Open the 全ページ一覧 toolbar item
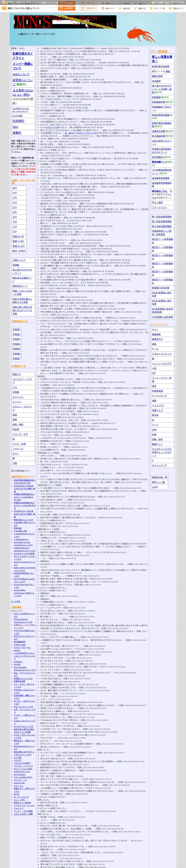Viewport: 186px width, 868px height. 158,8
